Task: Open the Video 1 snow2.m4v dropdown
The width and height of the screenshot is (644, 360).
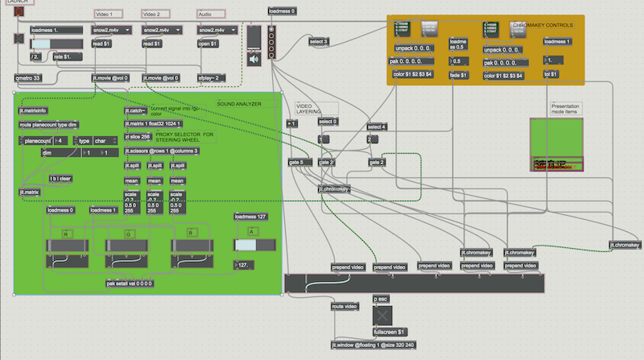Action: pos(110,30)
